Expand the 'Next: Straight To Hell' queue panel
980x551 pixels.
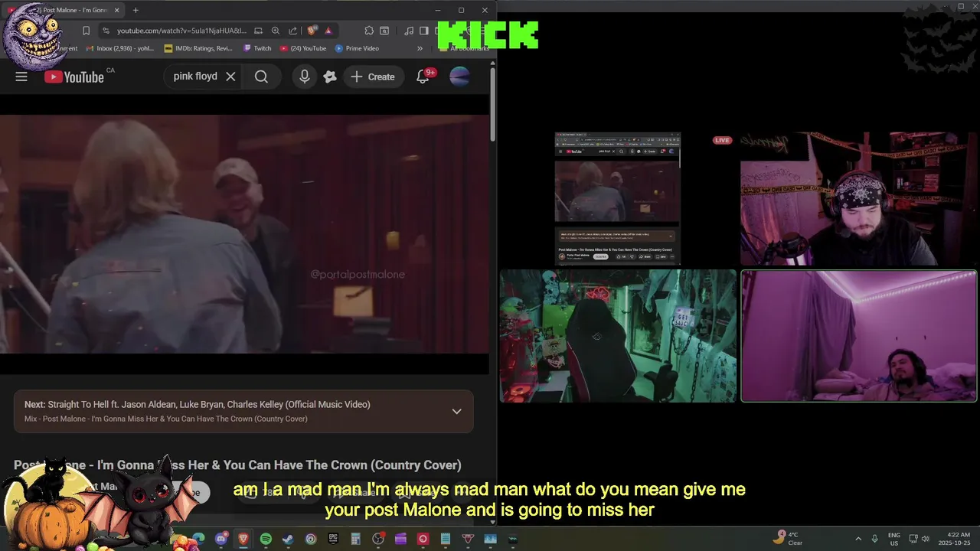(456, 411)
